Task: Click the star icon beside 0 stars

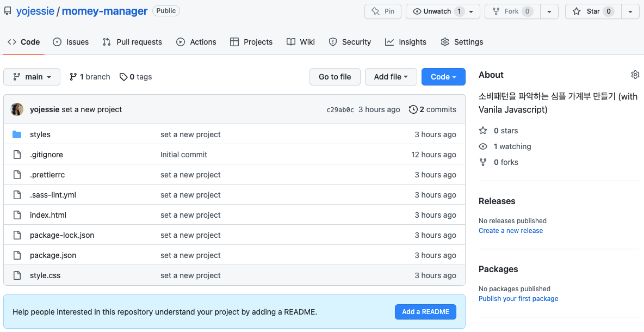Action: pos(483,131)
